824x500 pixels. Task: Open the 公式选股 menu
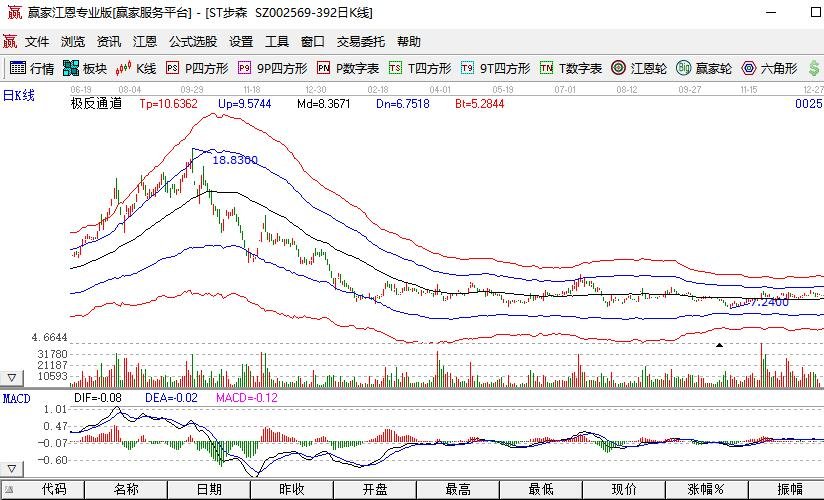coord(193,42)
